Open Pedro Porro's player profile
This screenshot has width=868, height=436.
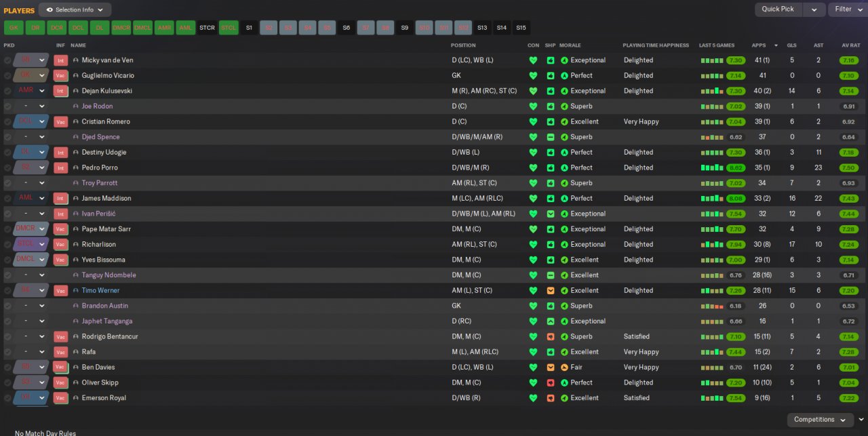100,167
